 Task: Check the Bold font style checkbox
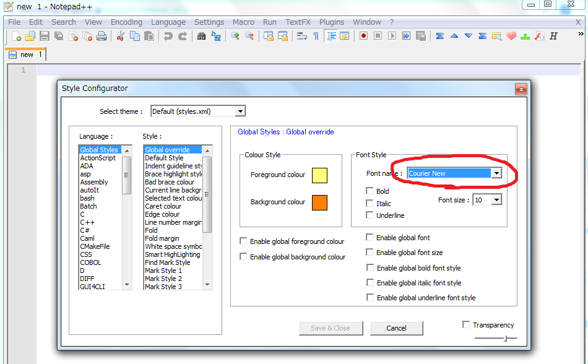point(370,191)
